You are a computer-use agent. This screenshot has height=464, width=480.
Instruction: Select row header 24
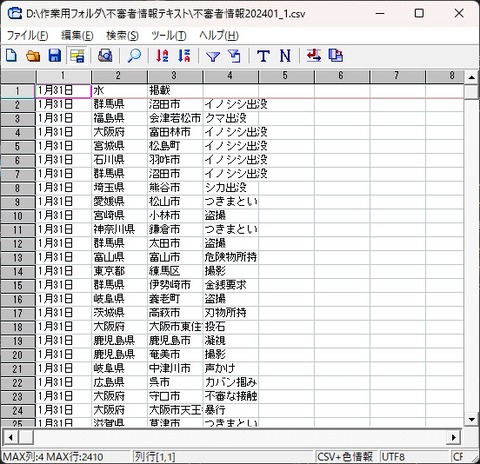18,411
